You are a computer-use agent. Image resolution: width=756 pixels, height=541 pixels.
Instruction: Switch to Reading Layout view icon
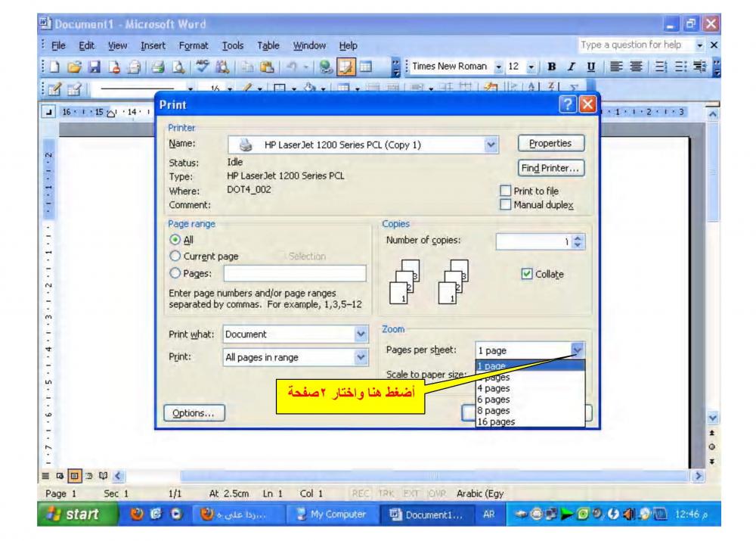coord(103,476)
